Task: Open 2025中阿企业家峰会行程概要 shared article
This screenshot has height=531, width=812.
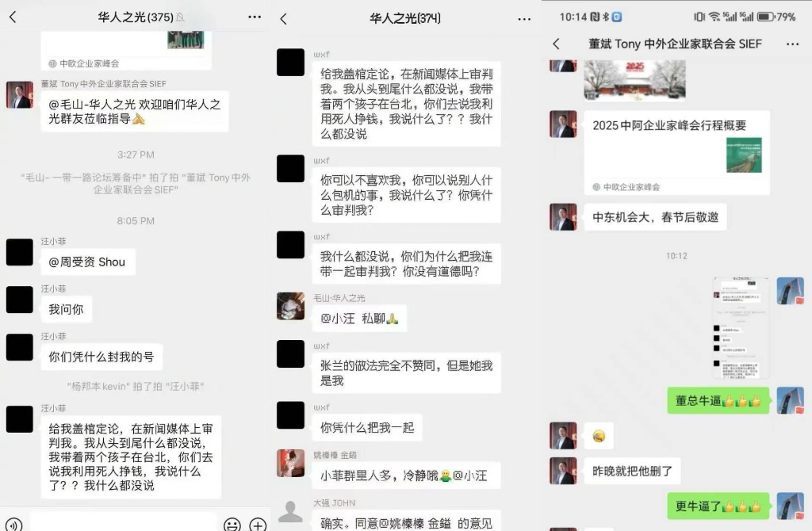Action: pos(677,152)
